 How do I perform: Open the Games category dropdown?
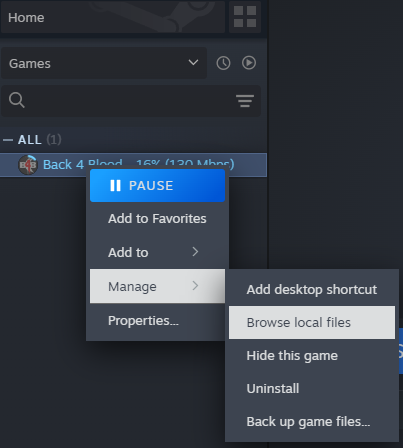[x=104, y=63]
